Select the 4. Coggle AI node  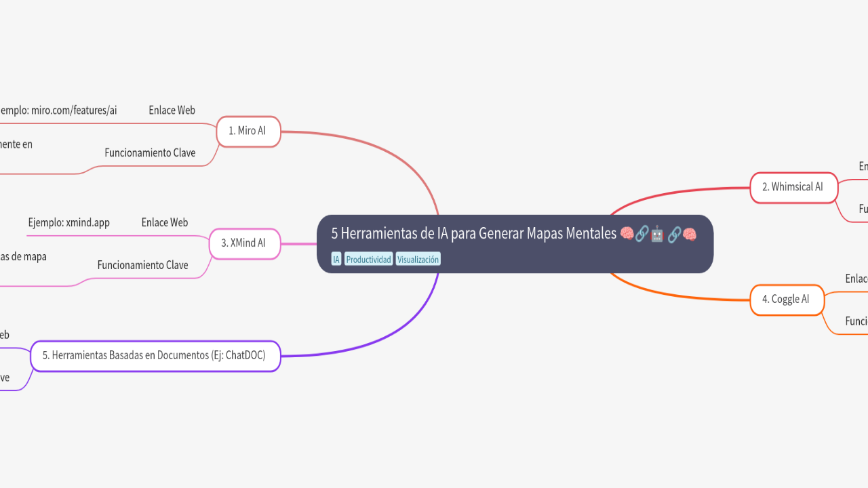pos(787,299)
